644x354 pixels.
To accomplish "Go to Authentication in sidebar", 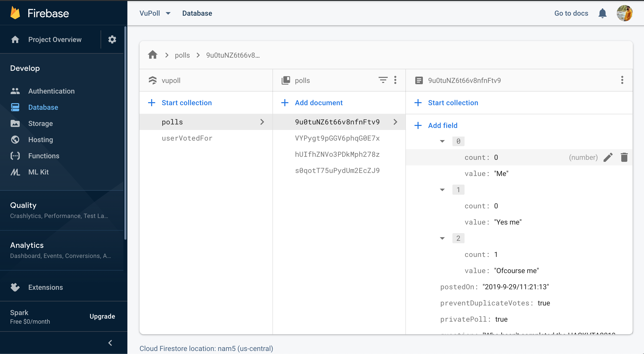I will (x=51, y=91).
